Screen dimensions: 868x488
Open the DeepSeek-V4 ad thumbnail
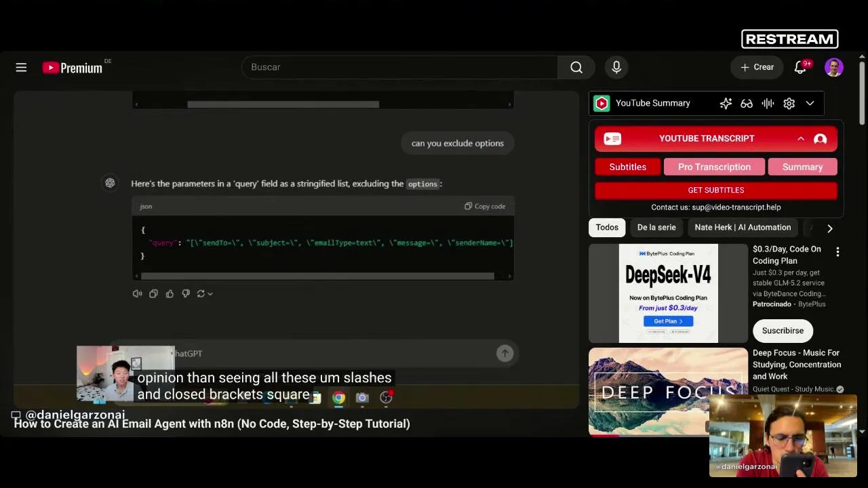(x=668, y=293)
